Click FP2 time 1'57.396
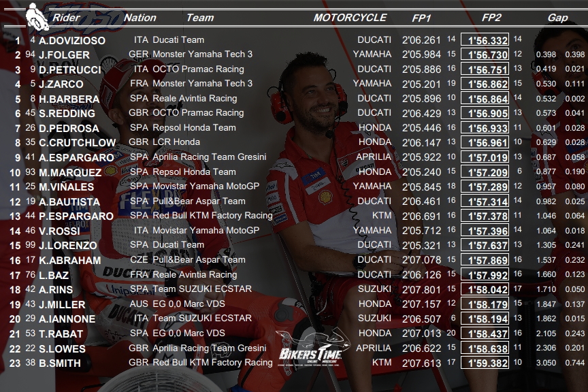588x392 pixels. click(x=485, y=231)
